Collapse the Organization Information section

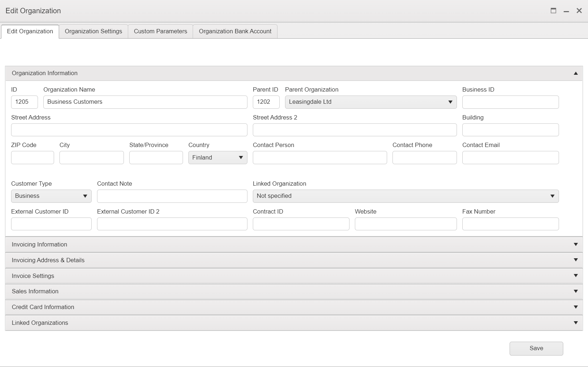[x=294, y=73]
